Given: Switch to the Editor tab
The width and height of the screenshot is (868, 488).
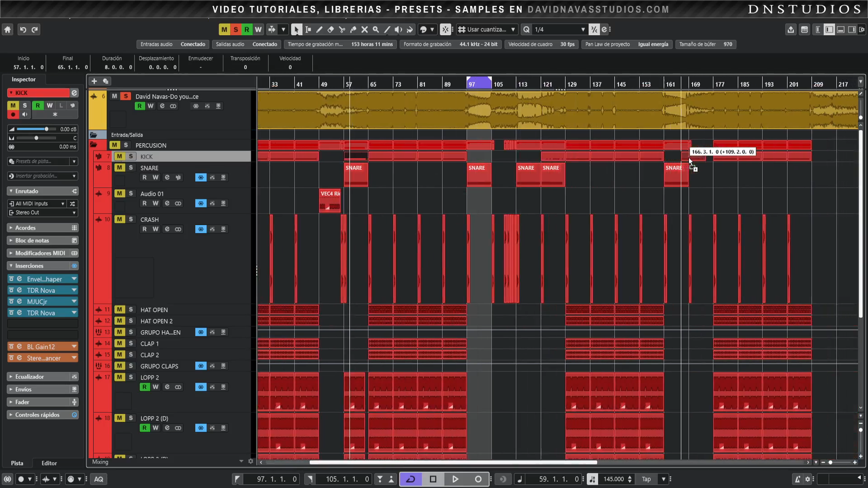Looking at the screenshot, I should [x=49, y=463].
